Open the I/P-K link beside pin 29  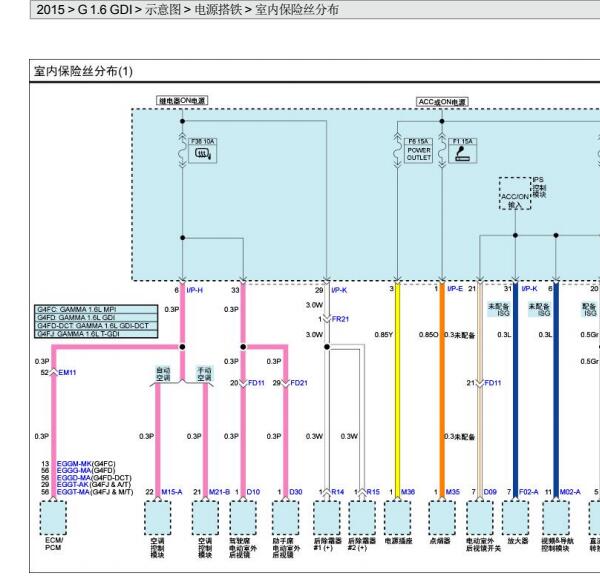coord(339,290)
